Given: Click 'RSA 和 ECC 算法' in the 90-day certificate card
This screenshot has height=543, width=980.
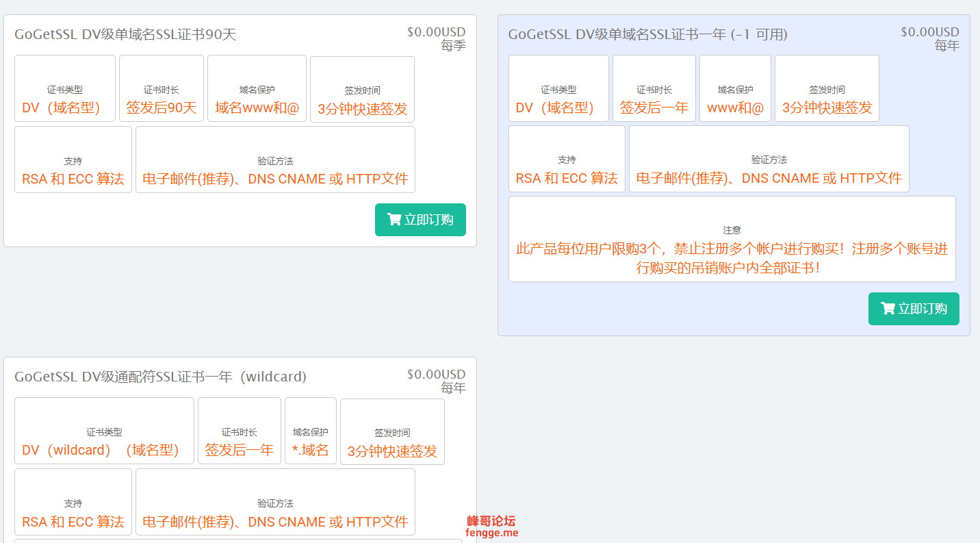Looking at the screenshot, I should pyautogui.click(x=73, y=179).
